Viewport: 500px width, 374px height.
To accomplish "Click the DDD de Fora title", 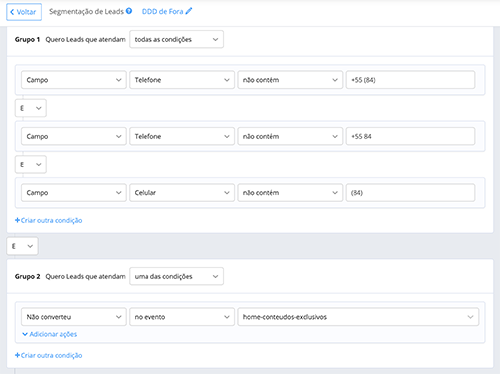I will (162, 11).
